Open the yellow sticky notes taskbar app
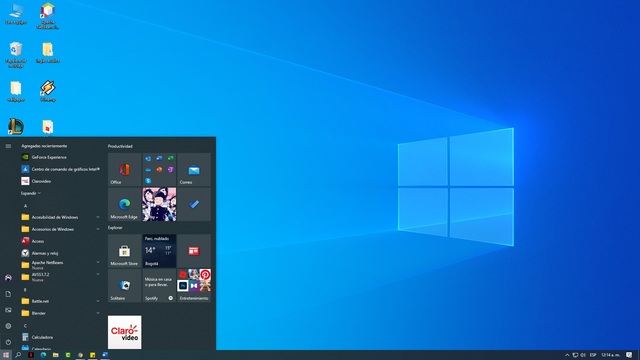 (93, 355)
